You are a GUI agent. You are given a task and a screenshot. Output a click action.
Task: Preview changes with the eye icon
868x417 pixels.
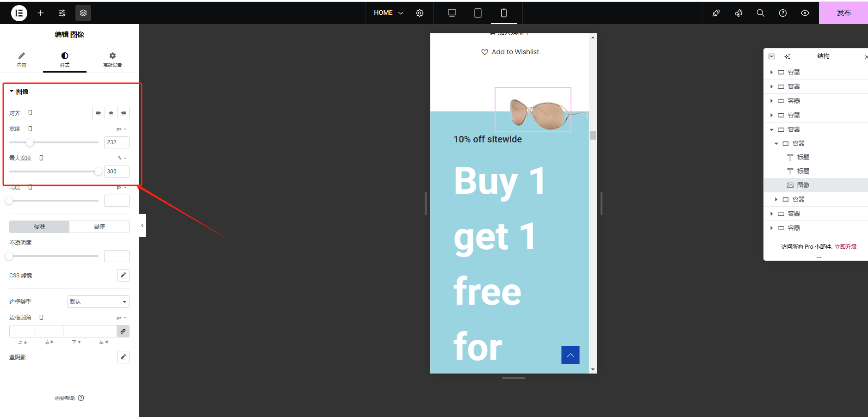(x=805, y=13)
